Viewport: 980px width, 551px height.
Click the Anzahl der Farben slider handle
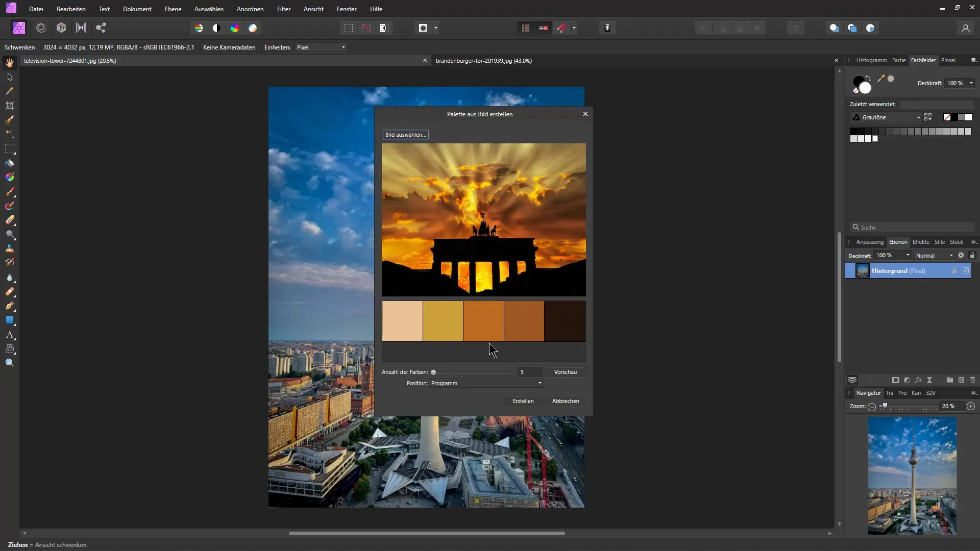[x=433, y=372]
